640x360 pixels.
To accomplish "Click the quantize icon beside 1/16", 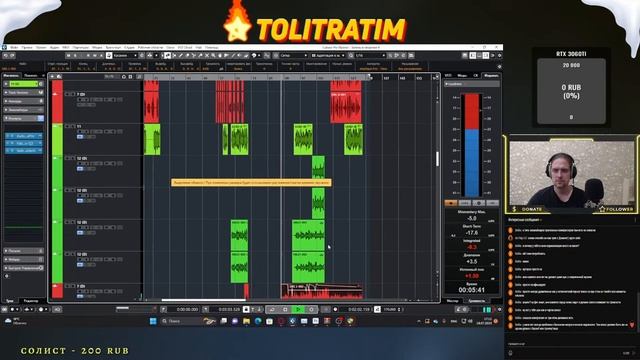I will point(351,55).
